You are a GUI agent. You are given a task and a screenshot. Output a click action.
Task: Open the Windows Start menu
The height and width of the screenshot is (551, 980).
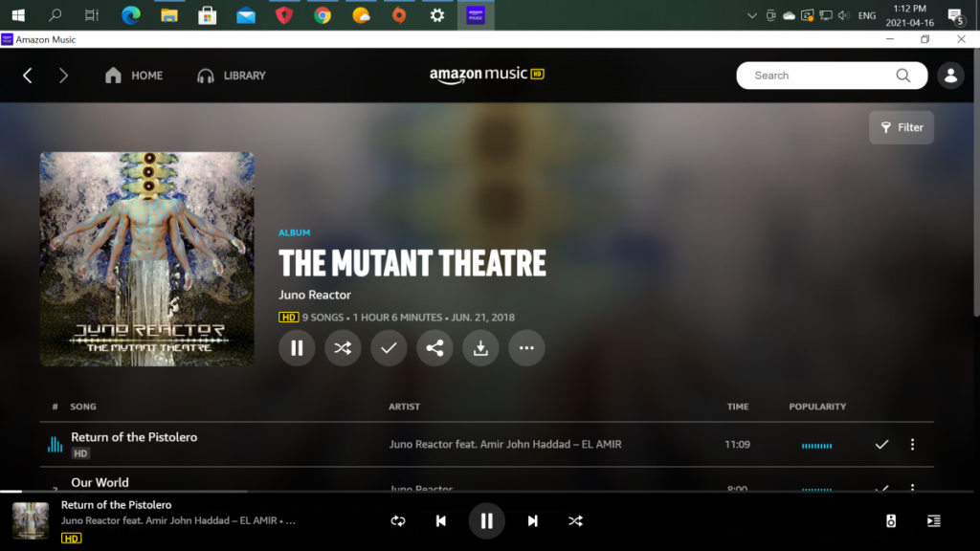(x=18, y=15)
